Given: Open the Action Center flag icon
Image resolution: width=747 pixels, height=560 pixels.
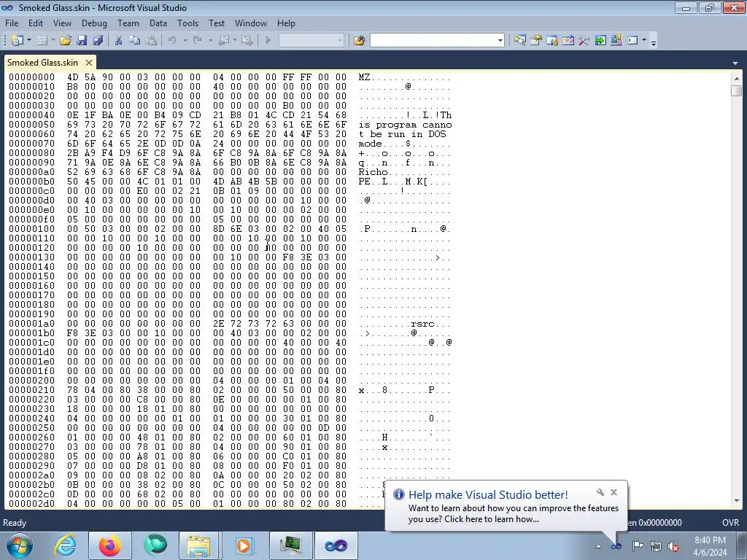Looking at the screenshot, I should click(638, 546).
